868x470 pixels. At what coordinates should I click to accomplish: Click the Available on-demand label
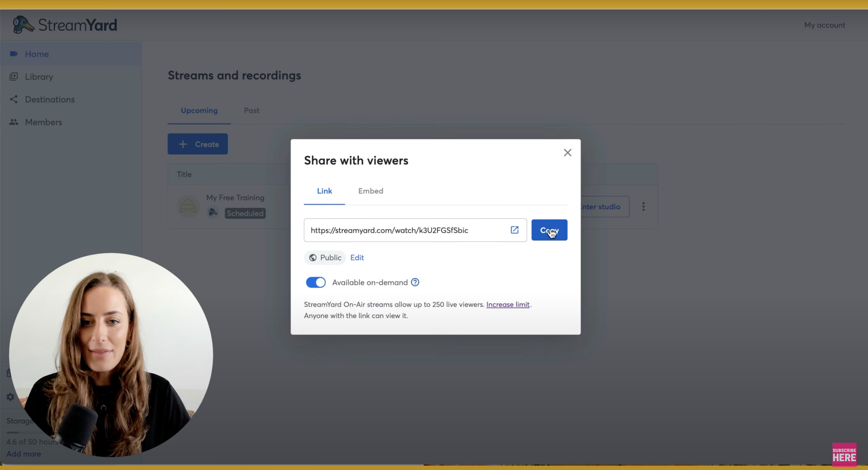pos(370,282)
